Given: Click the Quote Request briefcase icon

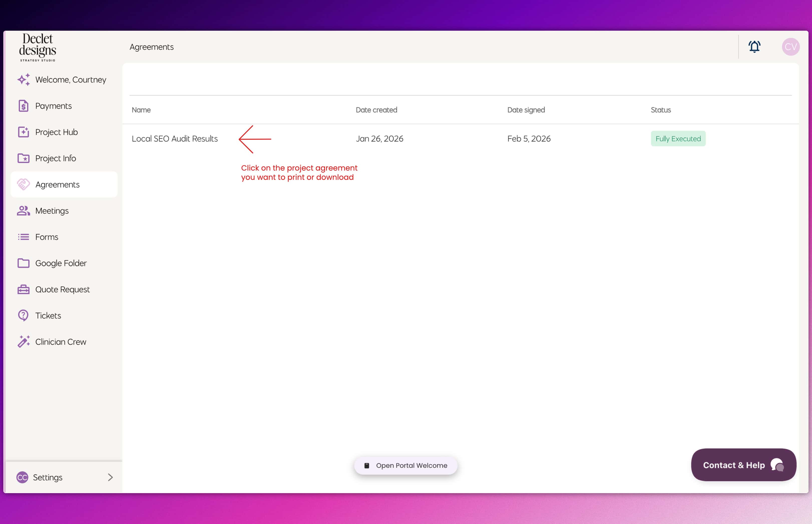Looking at the screenshot, I should click(x=23, y=289).
